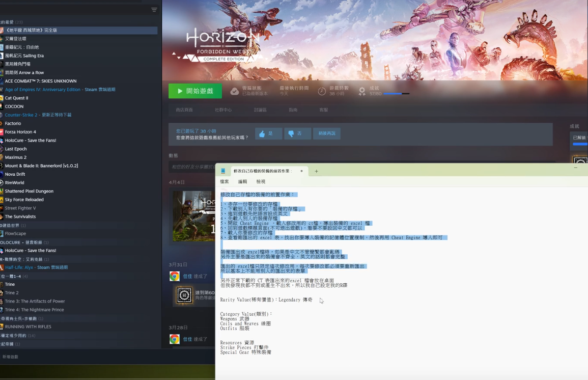The width and height of the screenshot is (588, 380).
Task: Open the 佳佳 profile link under 3月31日
Action: (x=187, y=277)
